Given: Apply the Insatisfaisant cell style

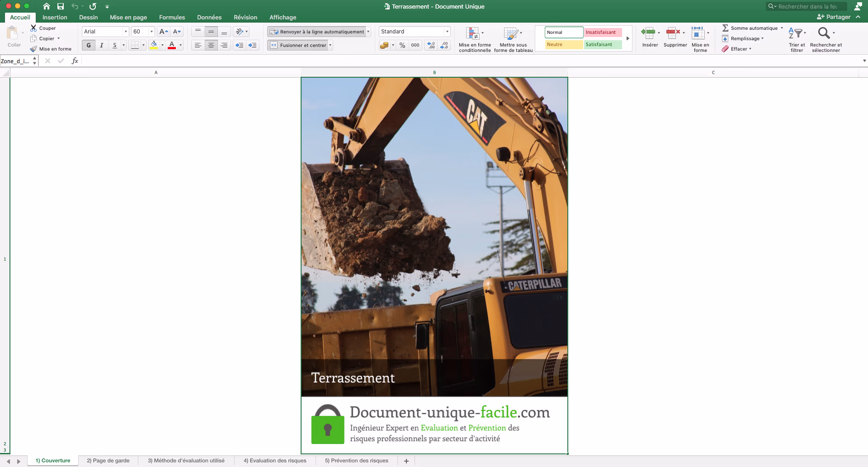Looking at the screenshot, I should click(603, 33).
